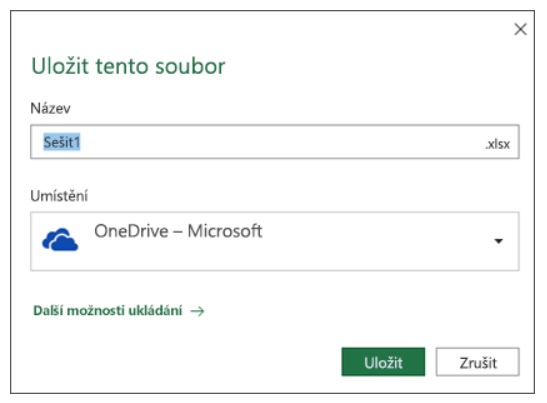The width and height of the screenshot is (547, 403).
Task: Place cursor in empty middle of name field
Action: coord(279,142)
